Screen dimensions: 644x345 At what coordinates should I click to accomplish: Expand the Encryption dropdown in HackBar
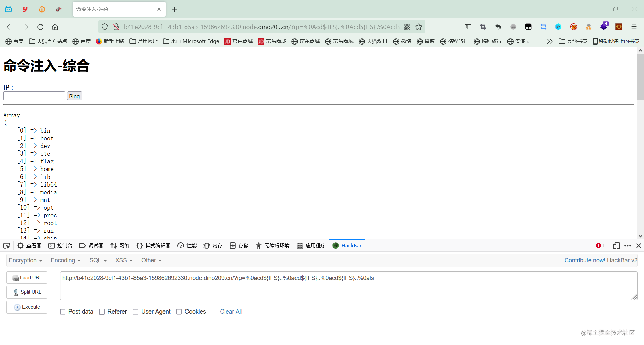pyautogui.click(x=25, y=260)
